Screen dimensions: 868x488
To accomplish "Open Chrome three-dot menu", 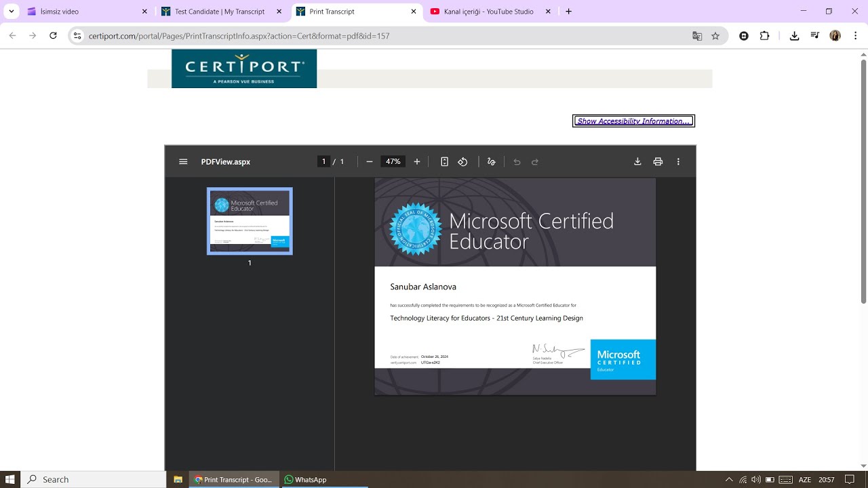I will pos(856,36).
